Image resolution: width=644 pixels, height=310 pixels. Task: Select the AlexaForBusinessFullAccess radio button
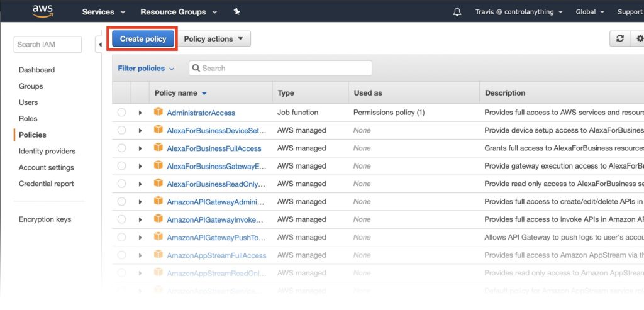coord(121,148)
